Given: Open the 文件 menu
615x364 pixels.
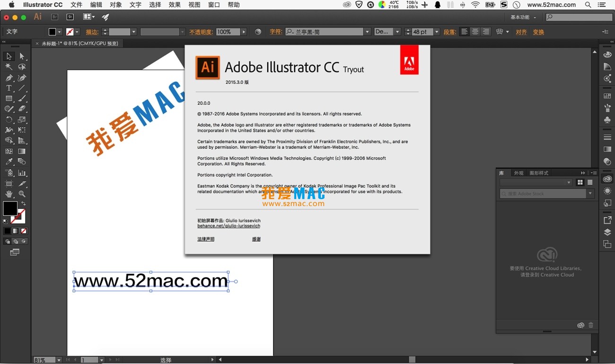Looking at the screenshot, I should [76, 5].
